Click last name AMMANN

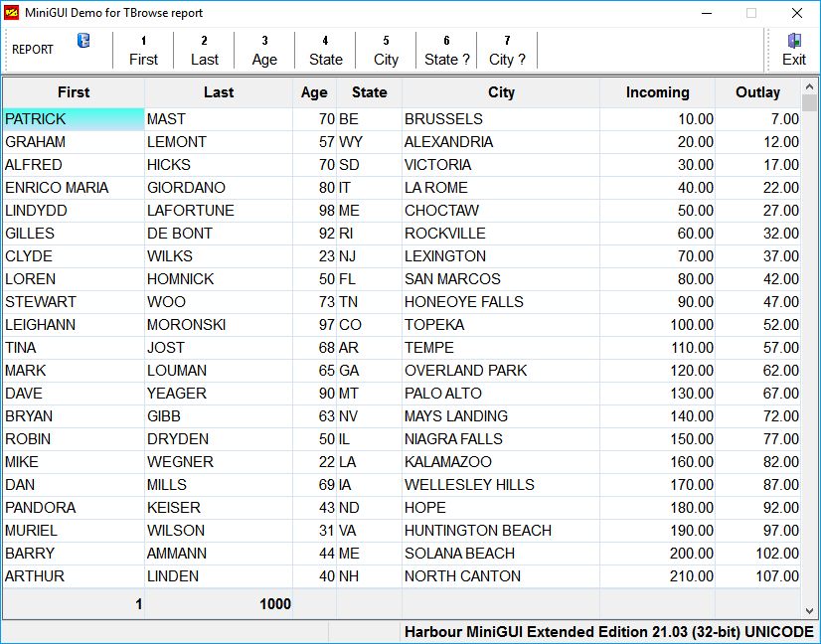pos(219,554)
